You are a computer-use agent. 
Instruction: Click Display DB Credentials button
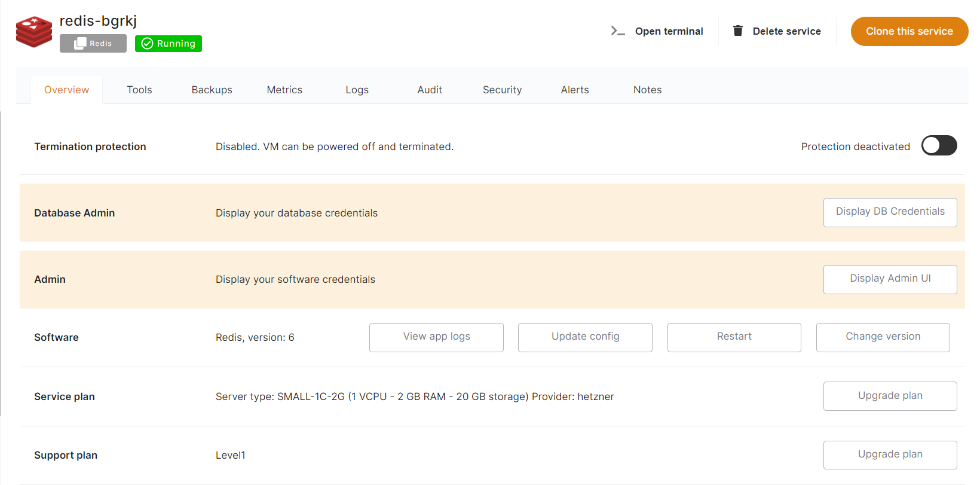(890, 212)
